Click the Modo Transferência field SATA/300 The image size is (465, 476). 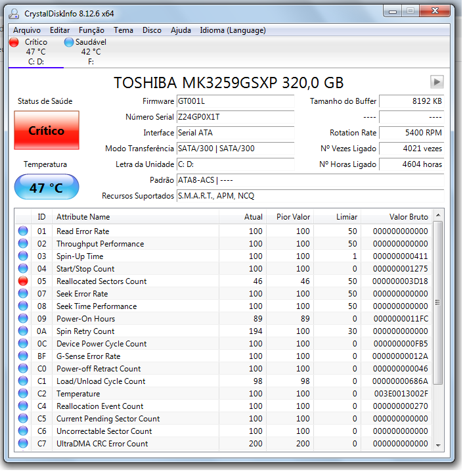pos(237,149)
